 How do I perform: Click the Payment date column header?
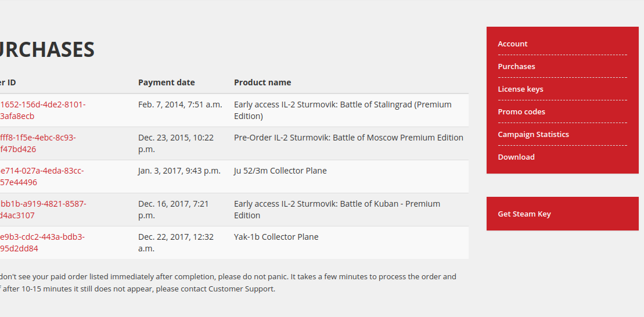coord(166,82)
